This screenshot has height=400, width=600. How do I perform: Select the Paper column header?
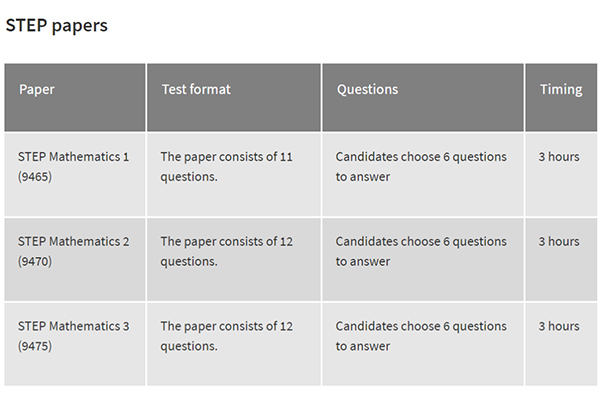[75, 98]
